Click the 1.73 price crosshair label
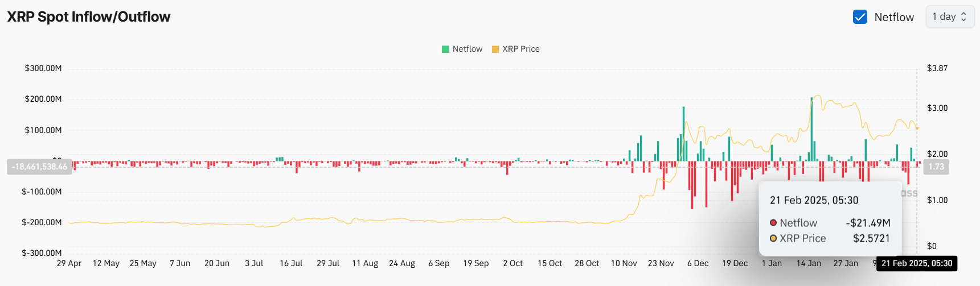The width and height of the screenshot is (980, 286). 936,167
